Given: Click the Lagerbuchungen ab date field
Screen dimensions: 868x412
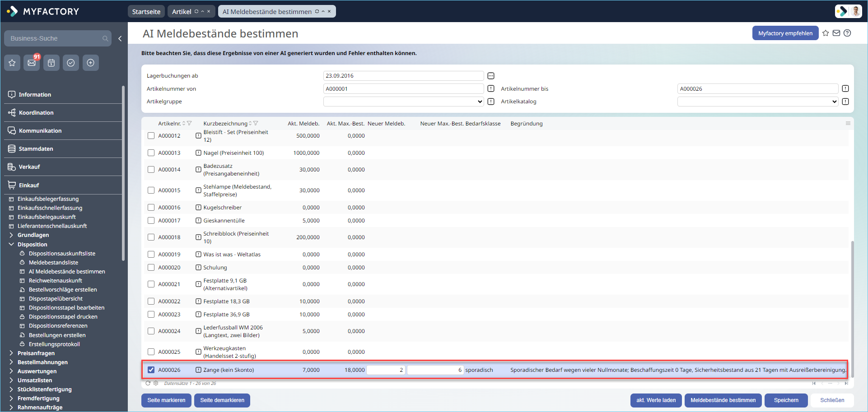Looking at the screenshot, I should [x=403, y=76].
